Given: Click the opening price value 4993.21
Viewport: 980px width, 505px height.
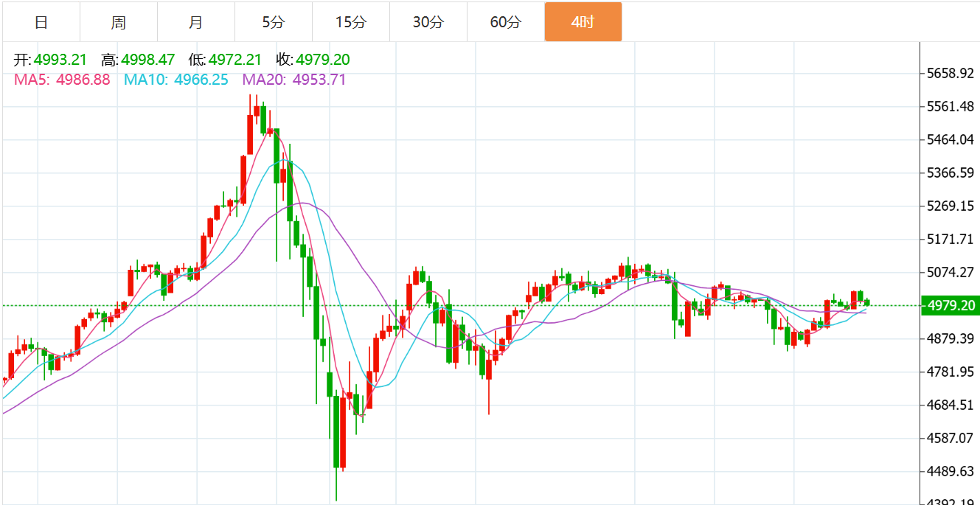Looking at the screenshot, I should pos(61,60).
